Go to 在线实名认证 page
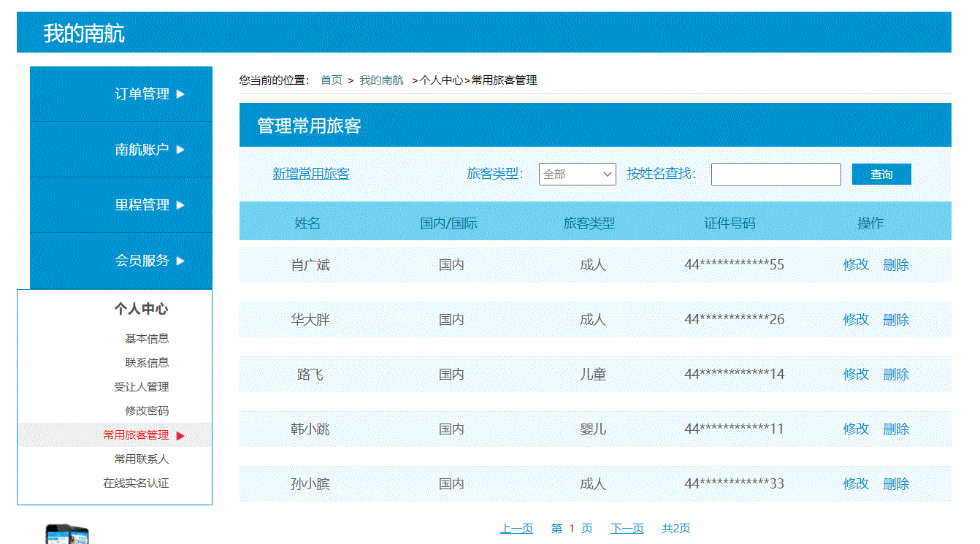Viewport: 980px width, 544px height. pyautogui.click(x=136, y=483)
